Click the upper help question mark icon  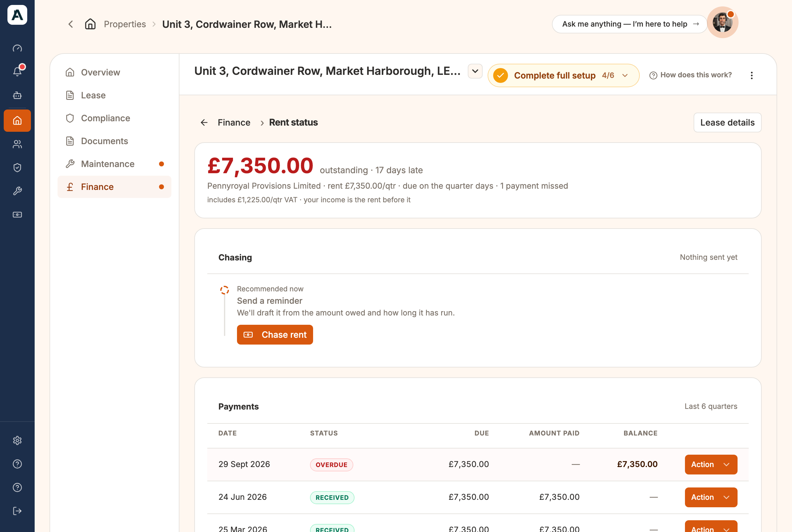tap(17, 464)
